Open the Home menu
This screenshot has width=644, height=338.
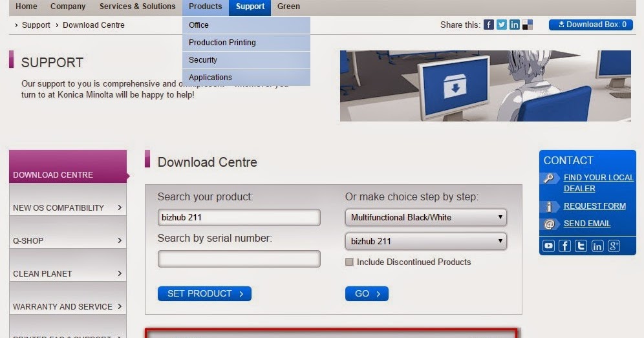point(27,6)
